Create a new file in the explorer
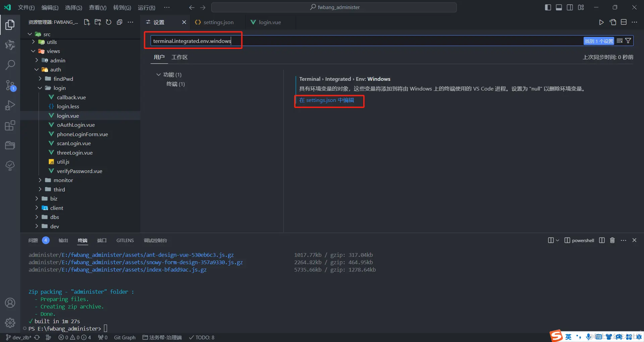The image size is (644, 342). [x=87, y=22]
